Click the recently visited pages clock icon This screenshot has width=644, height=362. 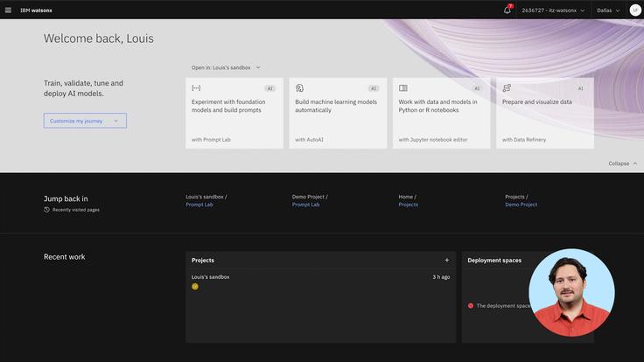click(47, 210)
